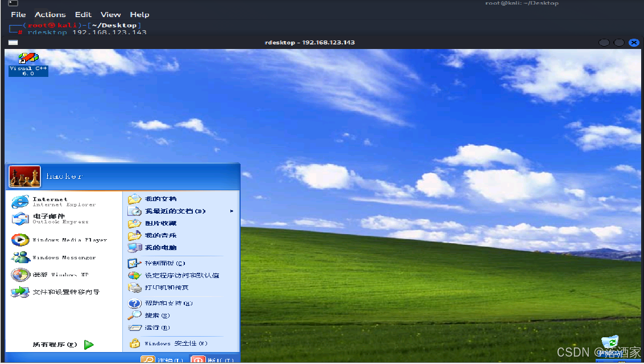The width and height of the screenshot is (644, 364).
Task: Open 打印机和传真
Action: pyautogui.click(x=158, y=288)
